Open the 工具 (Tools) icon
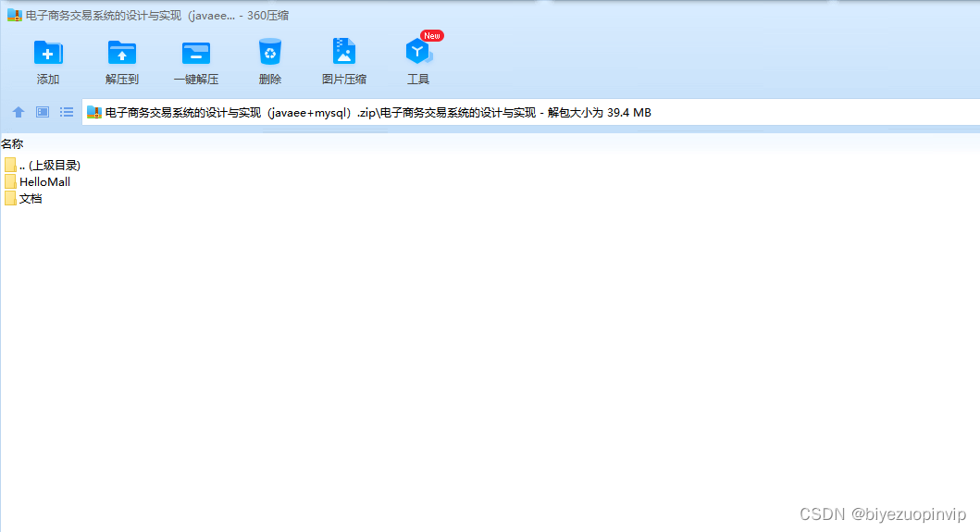The height and width of the screenshot is (532, 980). [418, 51]
